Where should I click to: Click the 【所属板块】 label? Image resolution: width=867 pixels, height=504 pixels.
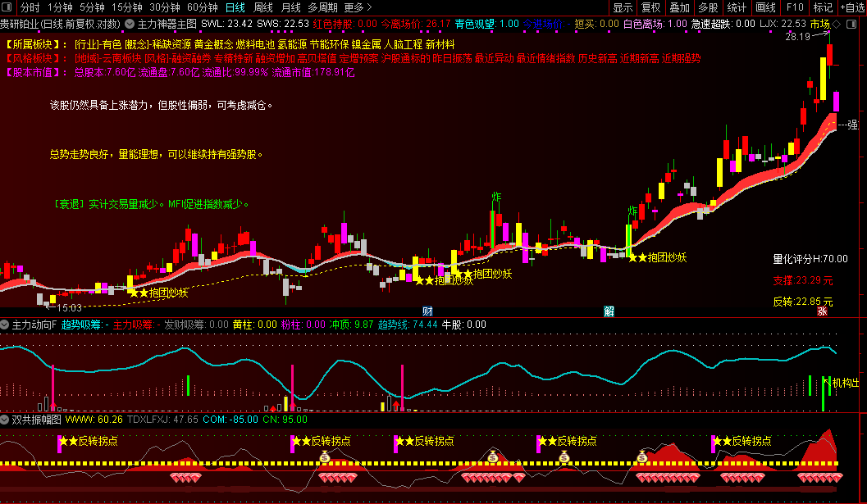pyautogui.click(x=36, y=45)
